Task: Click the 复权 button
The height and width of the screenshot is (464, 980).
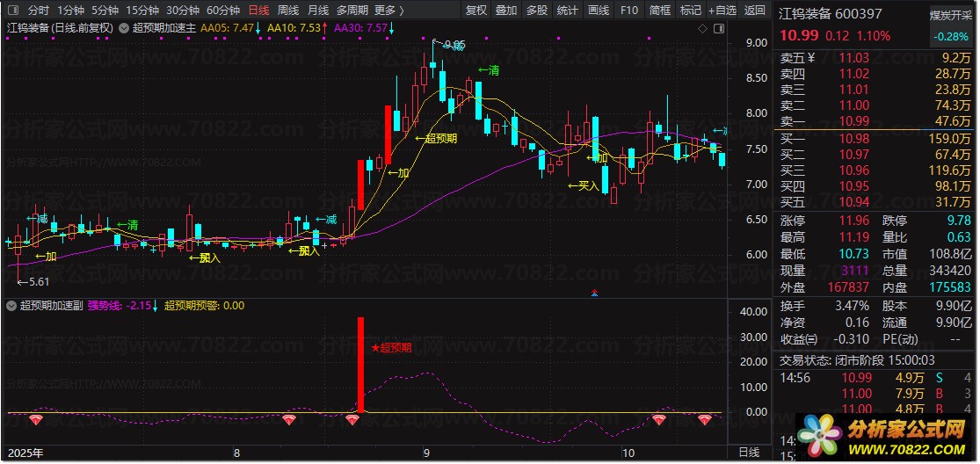Action: point(476,10)
